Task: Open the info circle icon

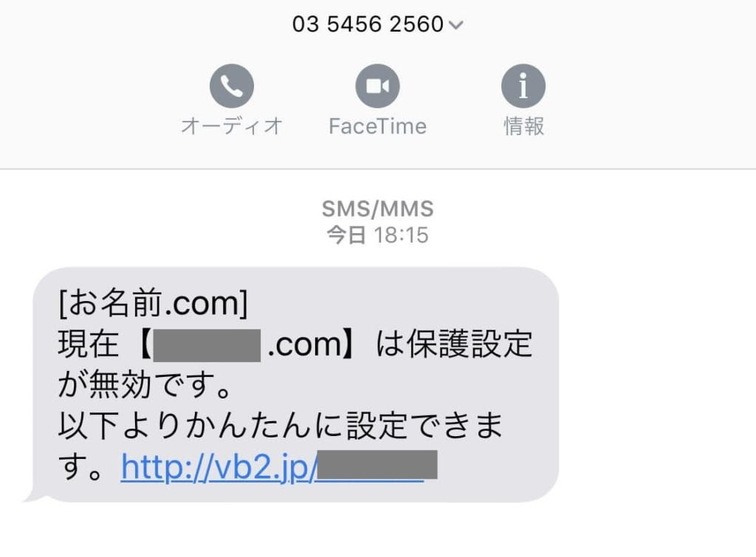Action: [x=523, y=86]
